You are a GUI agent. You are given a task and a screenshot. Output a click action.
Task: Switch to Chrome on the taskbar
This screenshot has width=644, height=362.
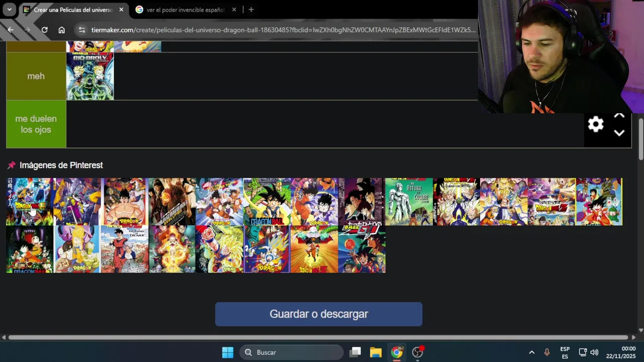pyautogui.click(x=397, y=352)
